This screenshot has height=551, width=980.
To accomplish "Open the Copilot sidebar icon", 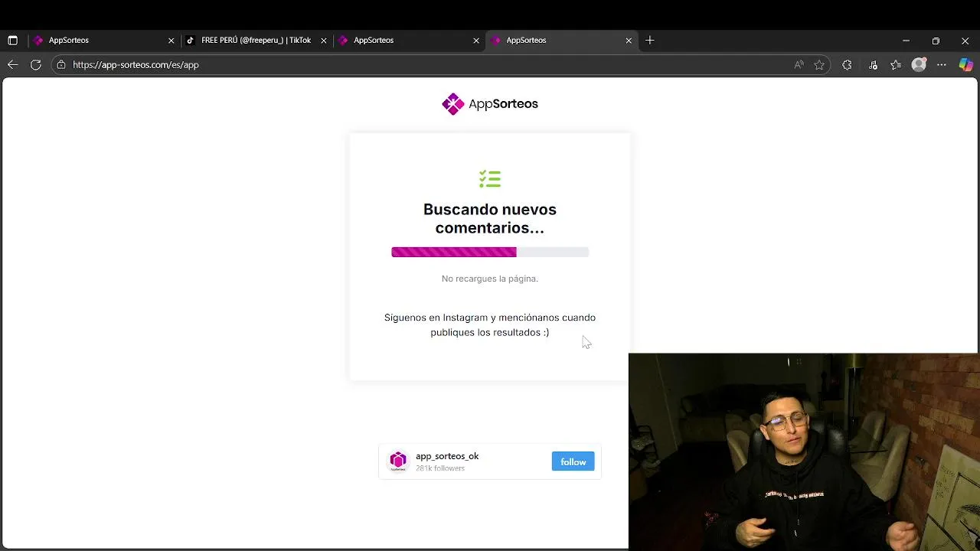I will [966, 65].
